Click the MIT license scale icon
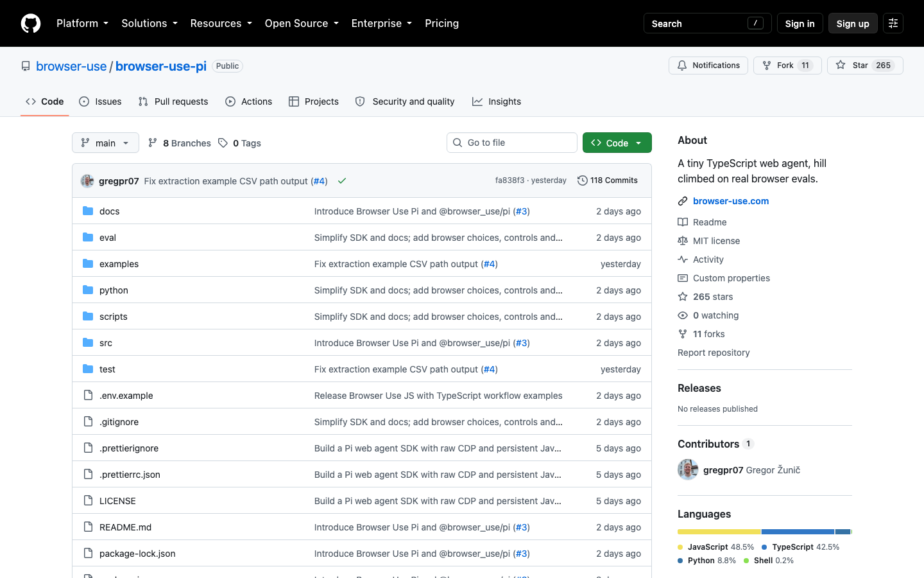Image resolution: width=924 pixels, height=578 pixels. click(683, 241)
